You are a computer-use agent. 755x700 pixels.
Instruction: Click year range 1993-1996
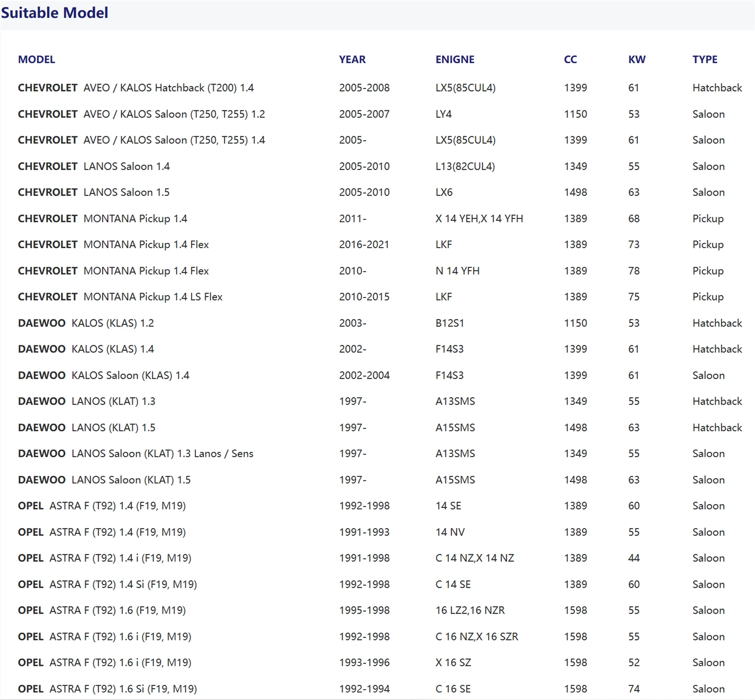(x=364, y=663)
